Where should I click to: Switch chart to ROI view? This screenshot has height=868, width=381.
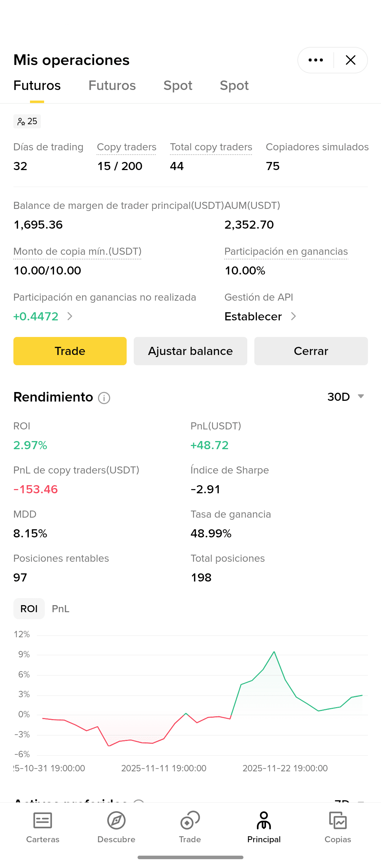coord(29,609)
